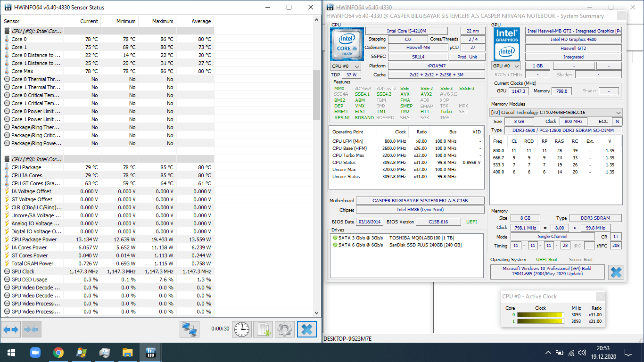The image size is (644, 362).
Task: Click the Core 1 yellow clock bar
Action: (x=540, y=321)
